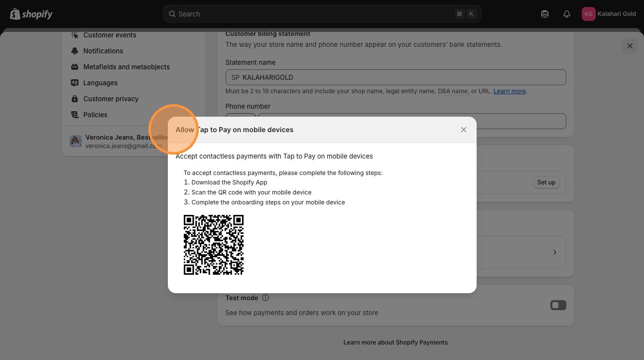Image resolution: width=644 pixels, height=360 pixels.
Task: Open the notifications bell in the top bar
Action: coord(567,14)
